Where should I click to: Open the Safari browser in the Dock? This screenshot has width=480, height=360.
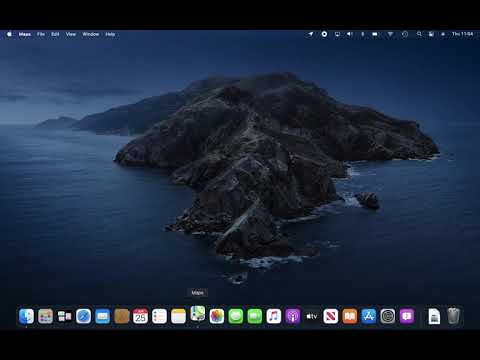[83, 316]
